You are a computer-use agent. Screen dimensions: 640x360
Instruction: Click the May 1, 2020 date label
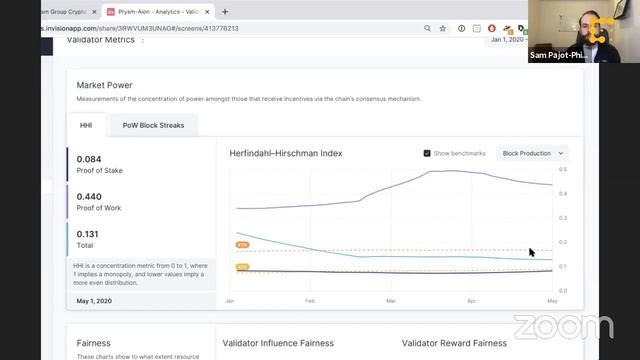[94, 301]
